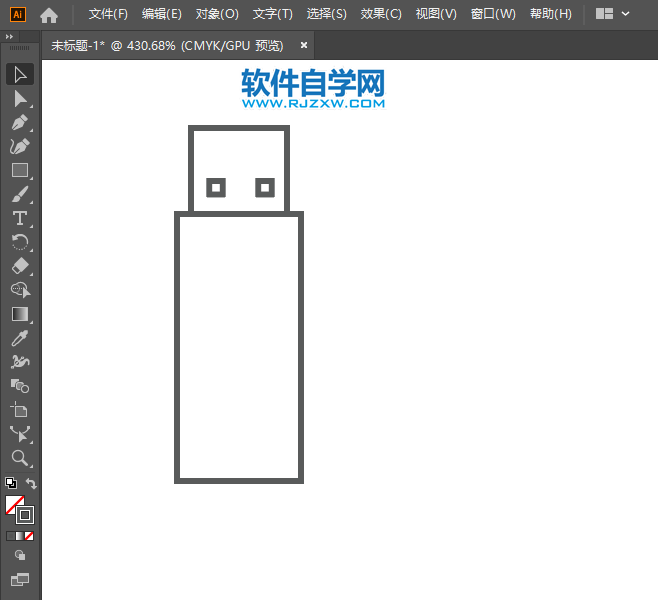Change the screen mode icon
This screenshot has width=658, height=600.
pyautogui.click(x=20, y=580)
